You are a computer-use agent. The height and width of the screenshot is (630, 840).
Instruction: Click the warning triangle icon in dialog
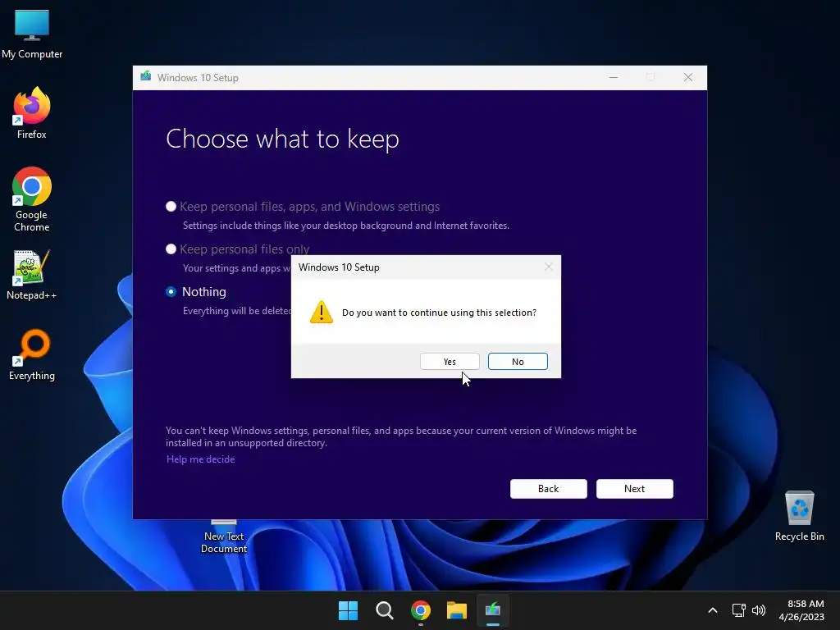coord(322,312)
